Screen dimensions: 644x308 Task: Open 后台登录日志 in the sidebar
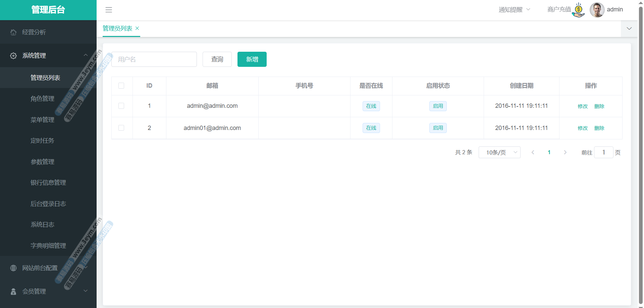[48, 204]
